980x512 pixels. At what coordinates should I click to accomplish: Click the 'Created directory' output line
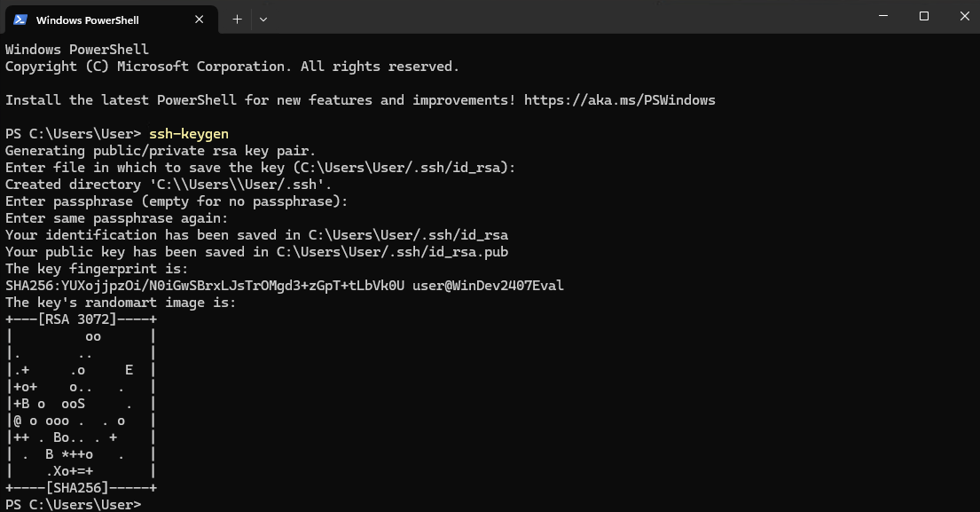pos(169,185)
